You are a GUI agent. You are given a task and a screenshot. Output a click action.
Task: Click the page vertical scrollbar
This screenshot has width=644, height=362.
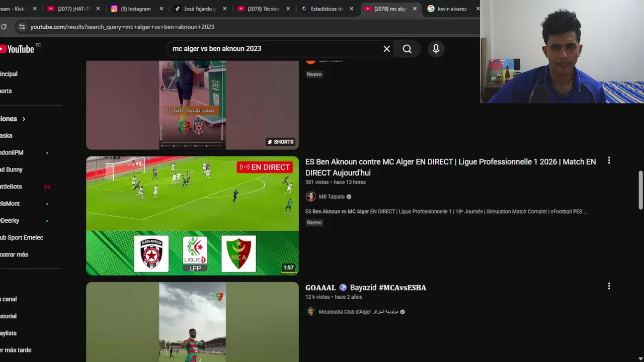pyautogui.click(x=640, y=190)
